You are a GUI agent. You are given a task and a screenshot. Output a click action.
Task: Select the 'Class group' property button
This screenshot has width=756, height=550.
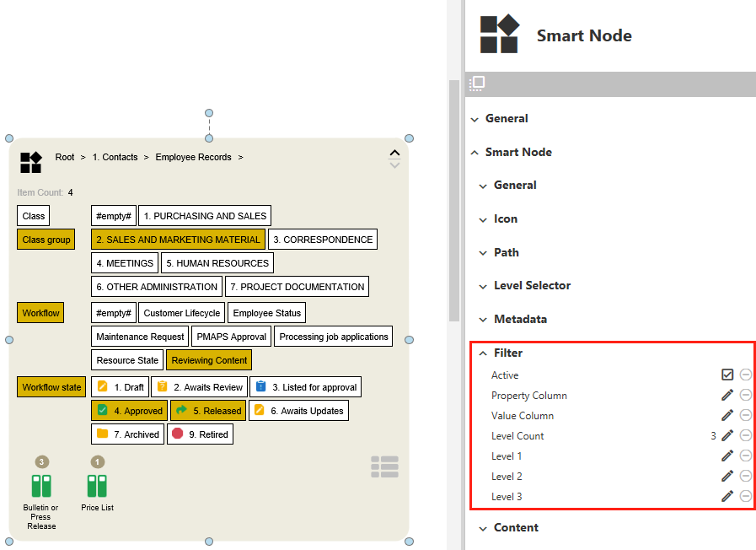[46, 240]
